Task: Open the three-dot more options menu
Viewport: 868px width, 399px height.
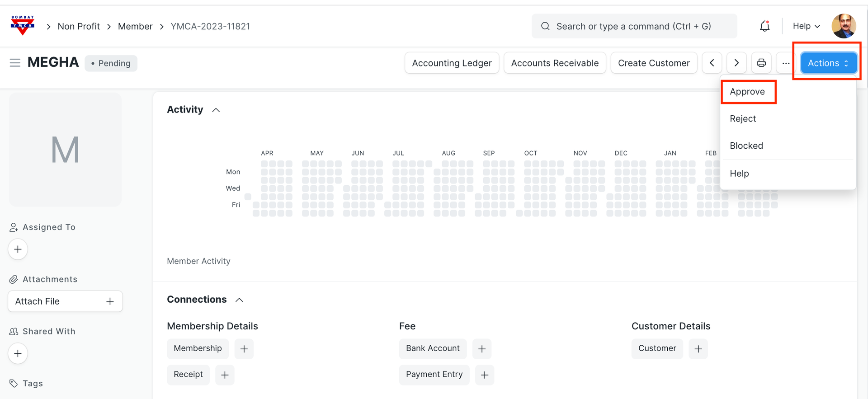Action: click(x=786, y=63)
